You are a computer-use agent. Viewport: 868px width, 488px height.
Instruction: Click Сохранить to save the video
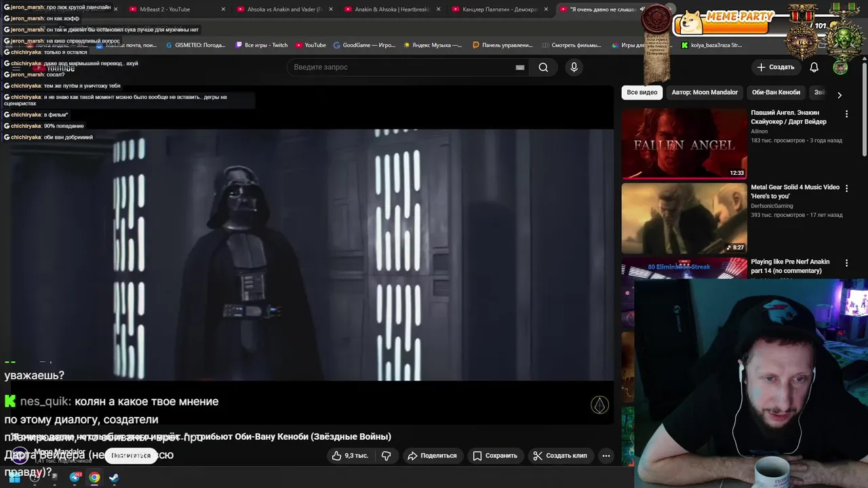click(495, 455)
